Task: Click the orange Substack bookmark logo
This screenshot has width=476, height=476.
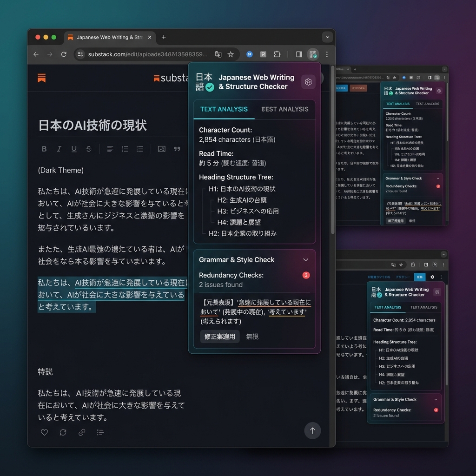Action: [41, 78]
